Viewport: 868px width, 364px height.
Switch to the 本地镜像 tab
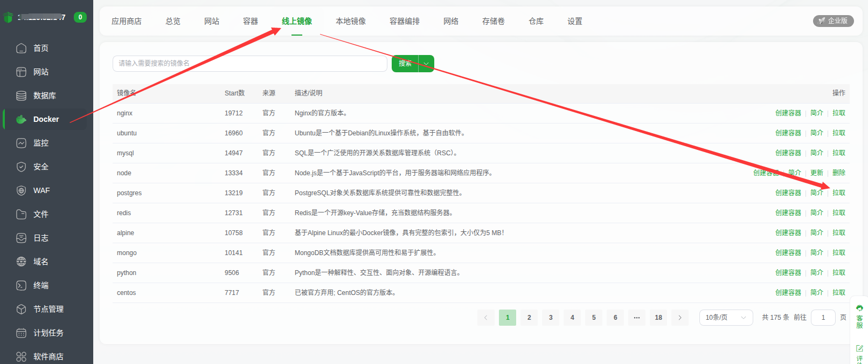pyautogui.click(x=350, y=22)
